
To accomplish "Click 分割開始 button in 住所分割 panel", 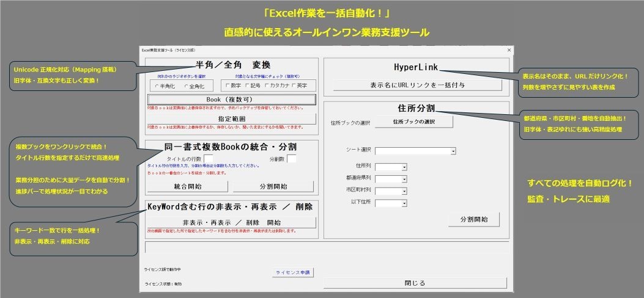I will 474,219.
